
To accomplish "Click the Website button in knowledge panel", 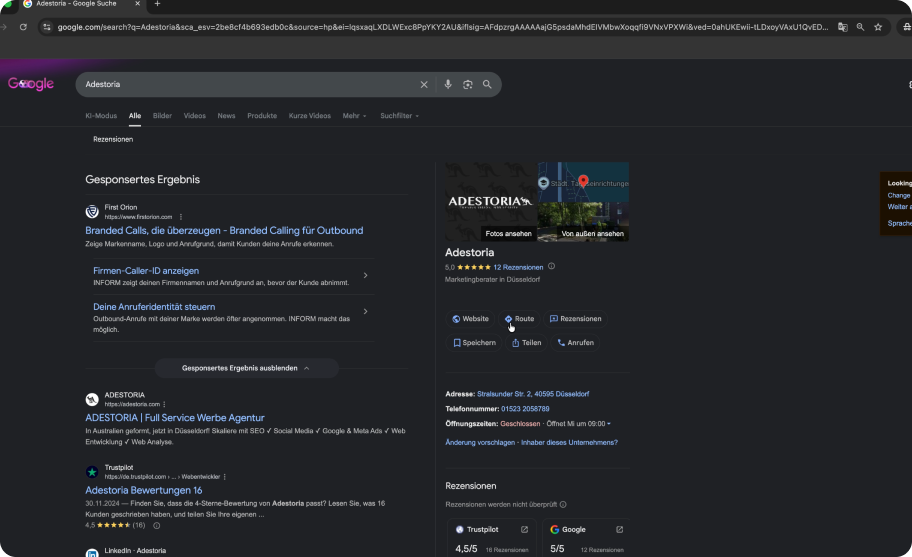I will 470,319.
